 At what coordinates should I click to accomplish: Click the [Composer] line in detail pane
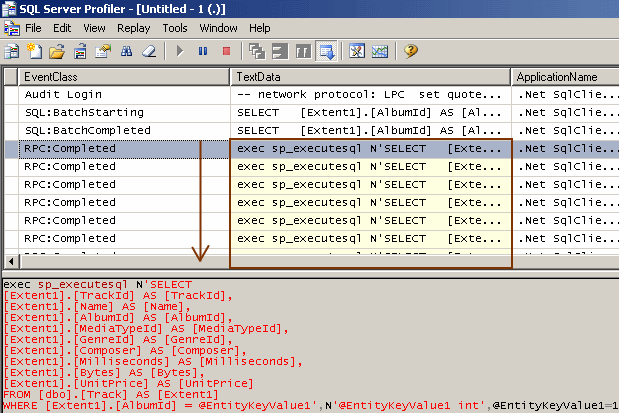click(x=125, y=351)
